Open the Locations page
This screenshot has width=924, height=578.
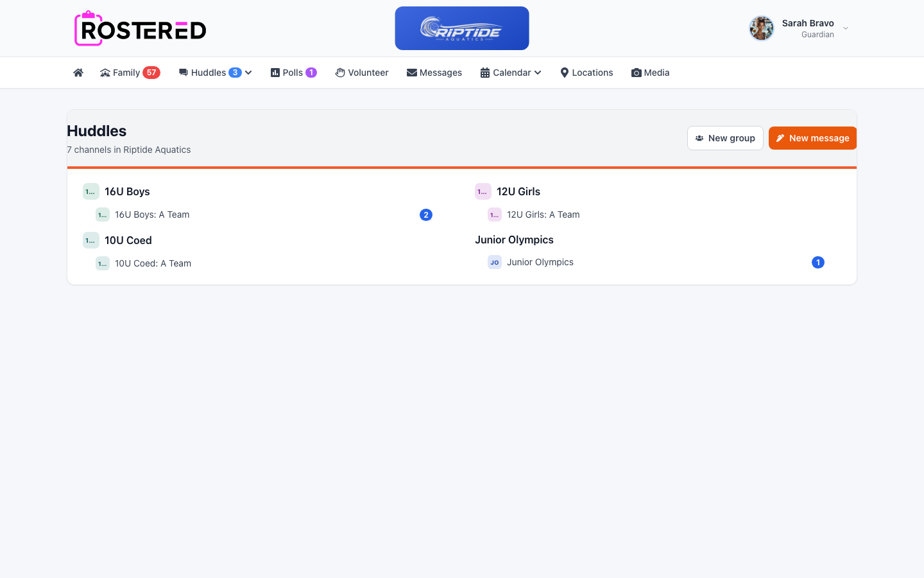tap(586, 73)
